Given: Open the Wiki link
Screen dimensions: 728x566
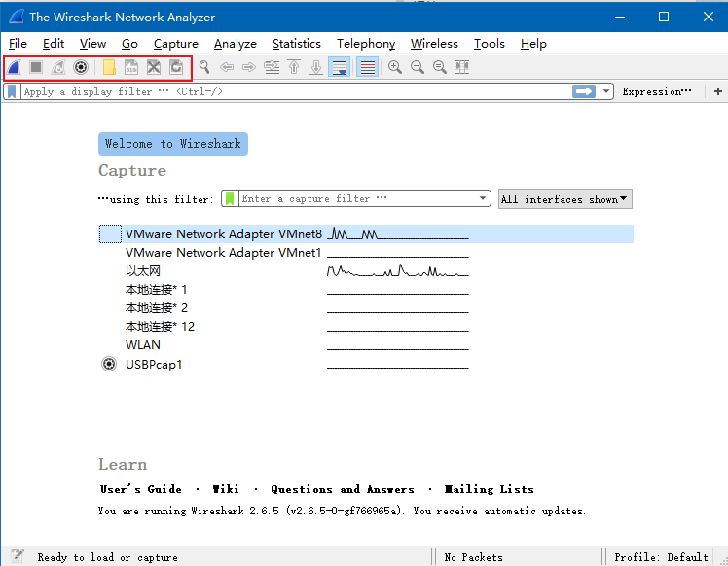Looking at the screenshot, I should point(226,489).
